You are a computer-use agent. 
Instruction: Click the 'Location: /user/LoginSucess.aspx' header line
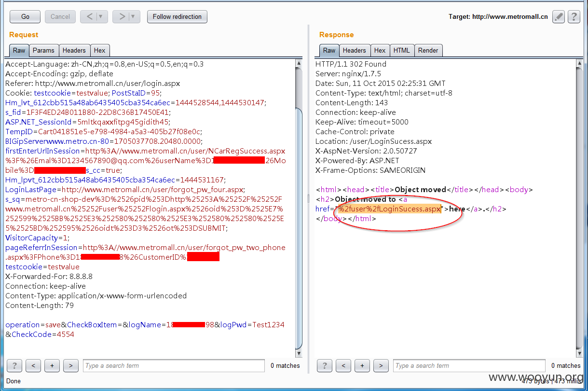click(x=373, y=141)
